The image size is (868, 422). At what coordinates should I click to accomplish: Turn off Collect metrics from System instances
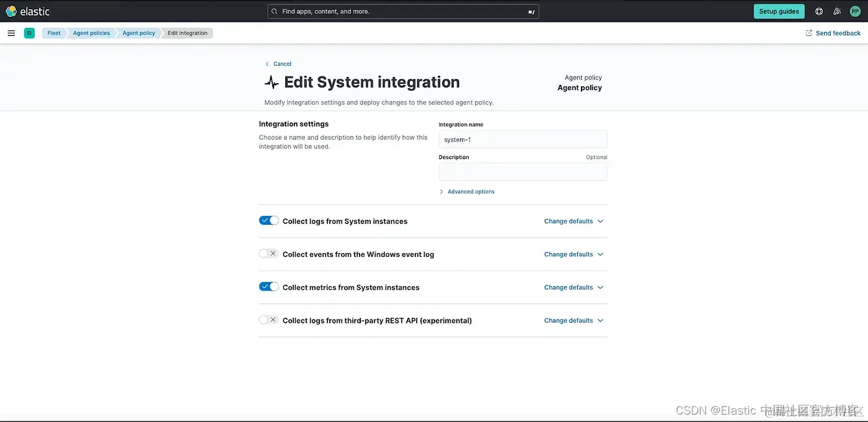pos(268,287)
